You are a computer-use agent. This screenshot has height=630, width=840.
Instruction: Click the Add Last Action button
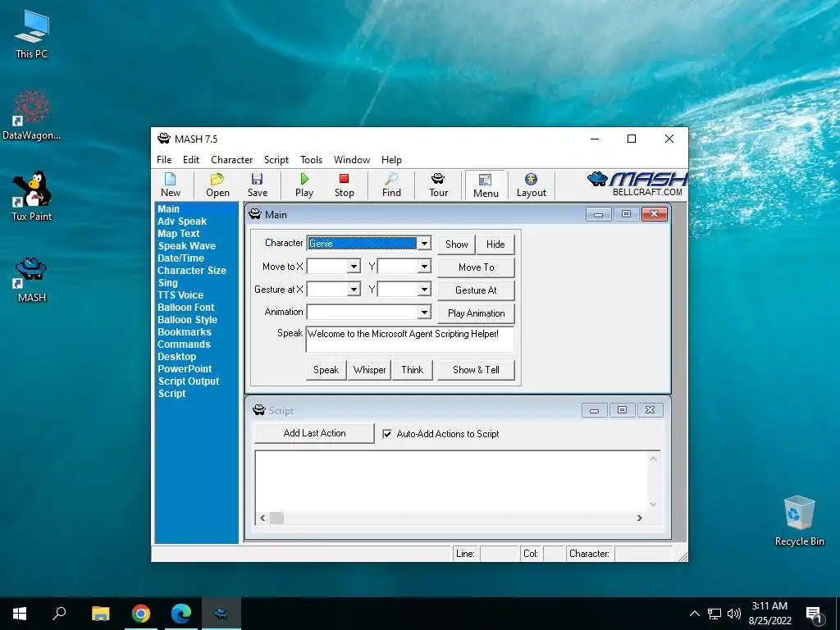click(314, 433)
